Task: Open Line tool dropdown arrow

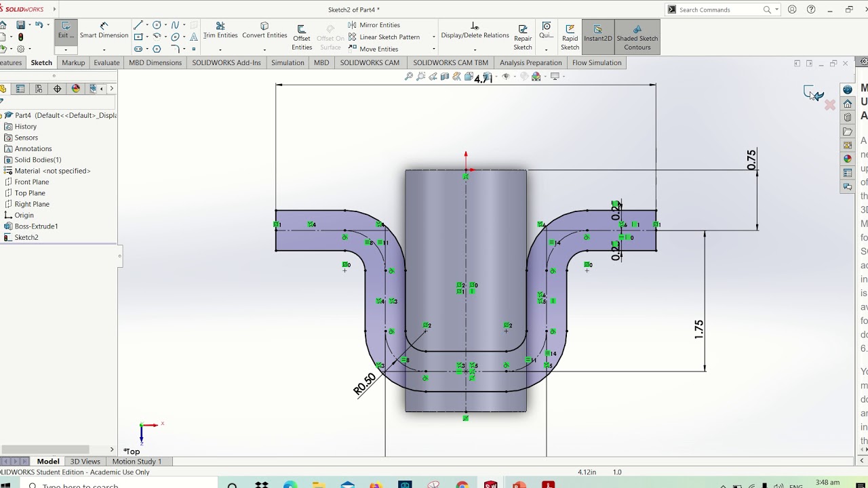Action: (x=147, y=25)
